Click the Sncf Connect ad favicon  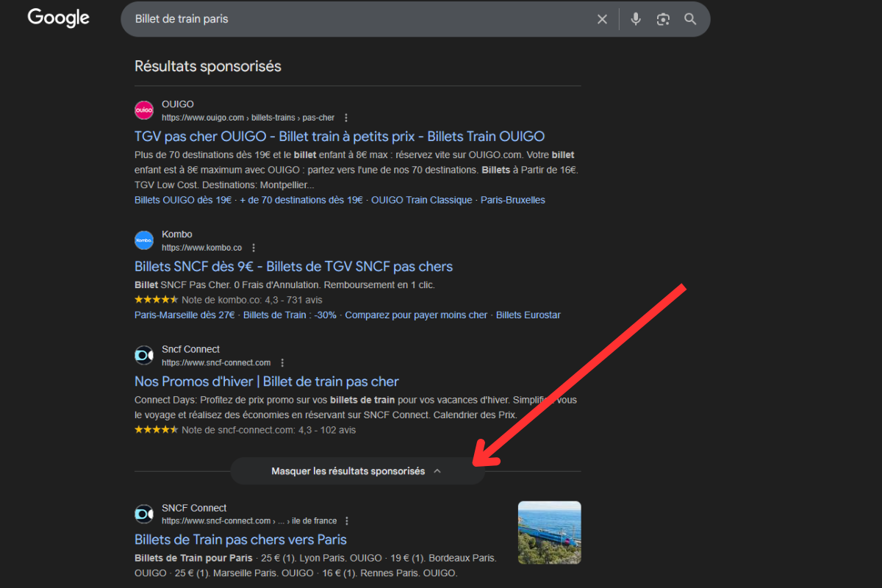pyautogui.click(x=144, y=356)
